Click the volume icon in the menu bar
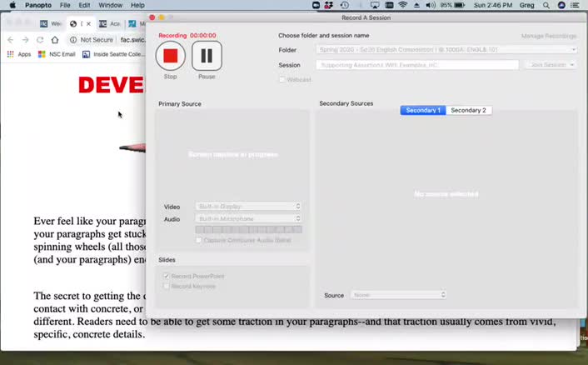This screenshot has width=588, height=365. [x=430, y=5]
